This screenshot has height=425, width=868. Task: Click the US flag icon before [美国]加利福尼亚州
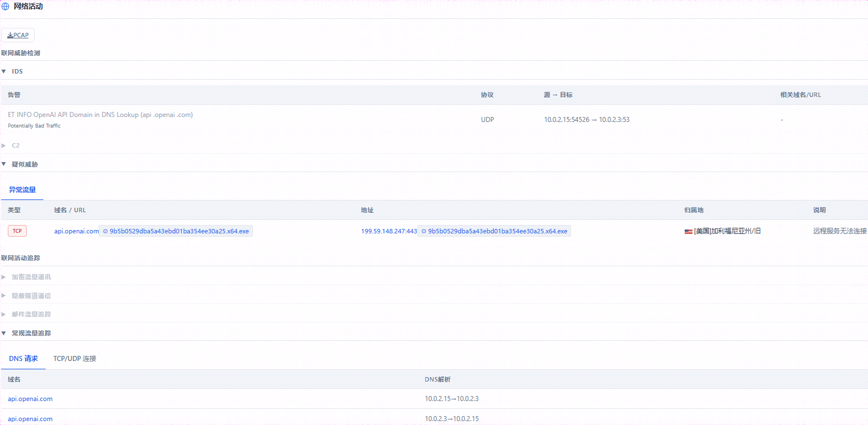coord(689,231)
